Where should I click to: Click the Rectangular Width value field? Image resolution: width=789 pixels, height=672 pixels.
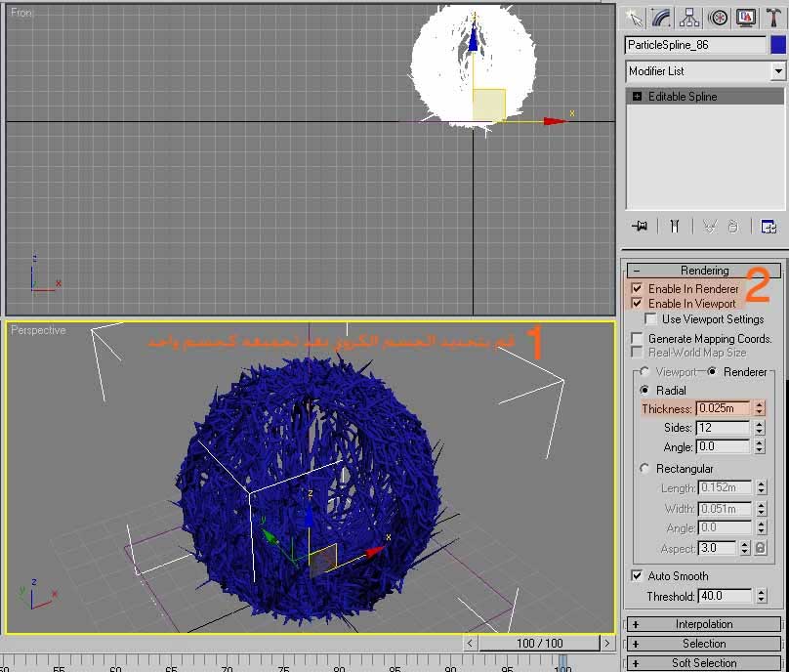pyautogui.click(x=725, y=509)
